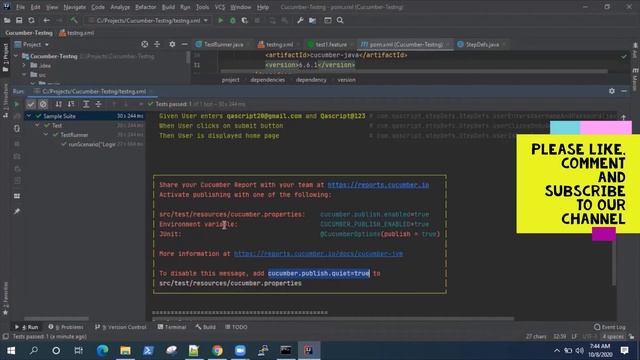Open Project view selector dropdown

click(32, 44)
